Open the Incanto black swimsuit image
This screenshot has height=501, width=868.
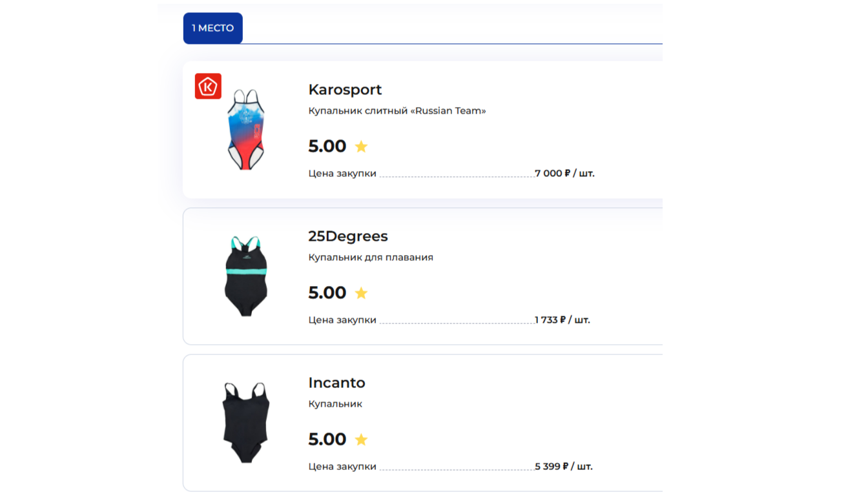[x=246, y=423]
